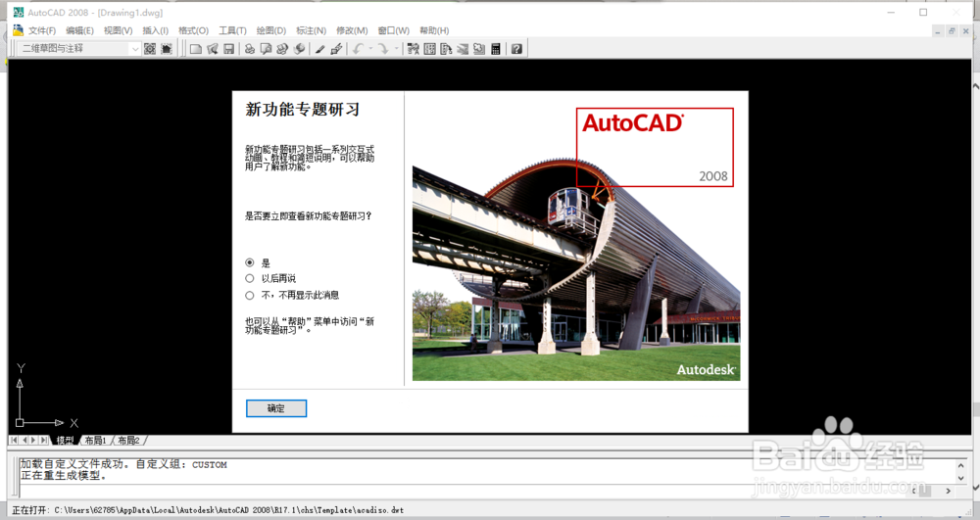Undo the last action
Image resolution: width=980 pixels, height=520 pixels.
(x=358, y=49)
